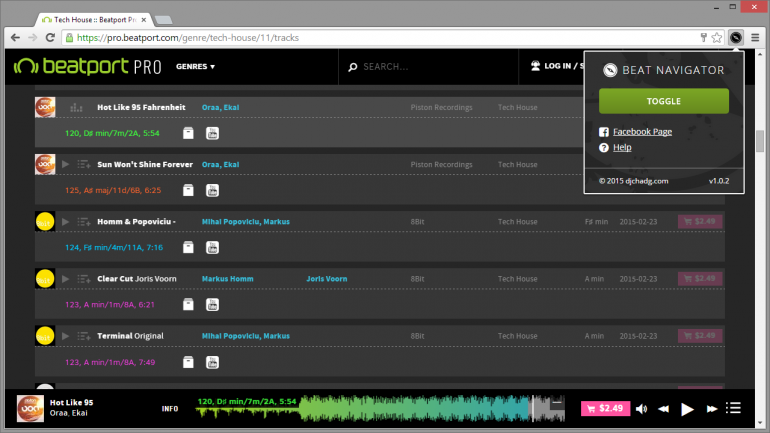This screenshot has height=433, width=770.
Task: Bookmark this page with the star icon
Action: [x=717, y=37]
